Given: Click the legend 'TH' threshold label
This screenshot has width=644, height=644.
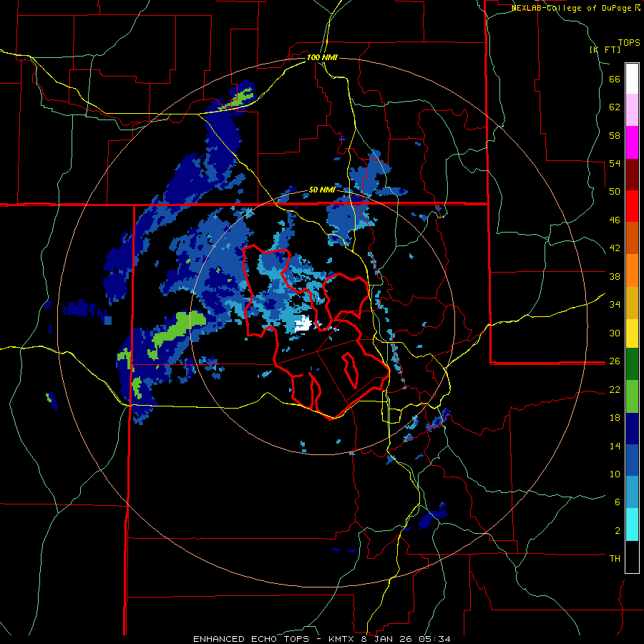Looking at the screenshot, I should [x=615, y=559].
